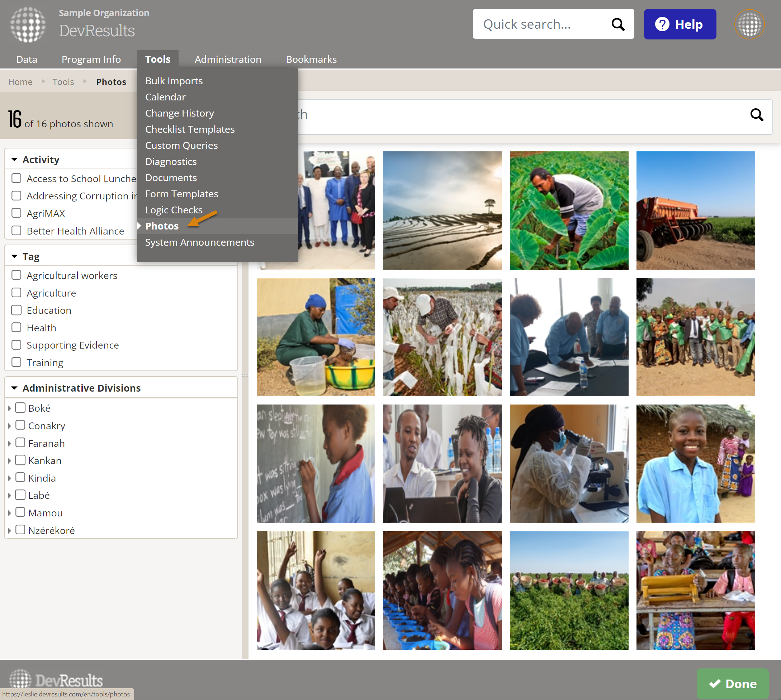This screenshot has height=700, width=781.
Task: Click the footer DevResults logo
Action: [x=56, y=680]
